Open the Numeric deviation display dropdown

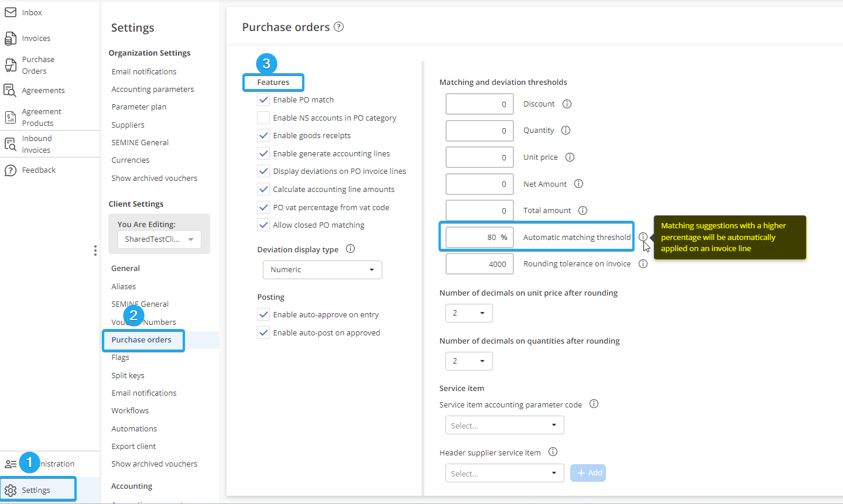pos(323,270)
